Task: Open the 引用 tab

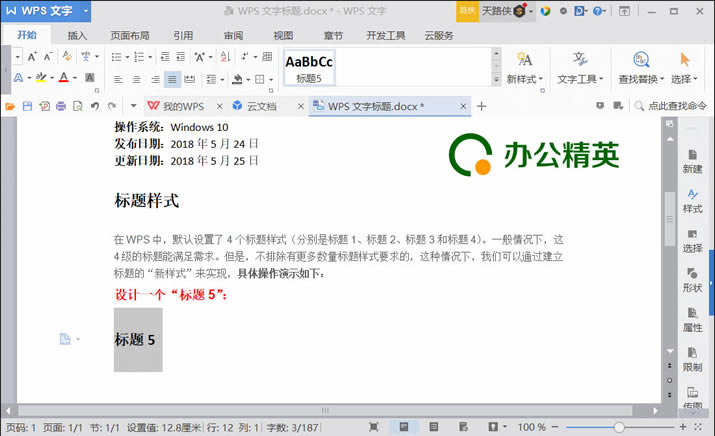Action: pos(183,35)
